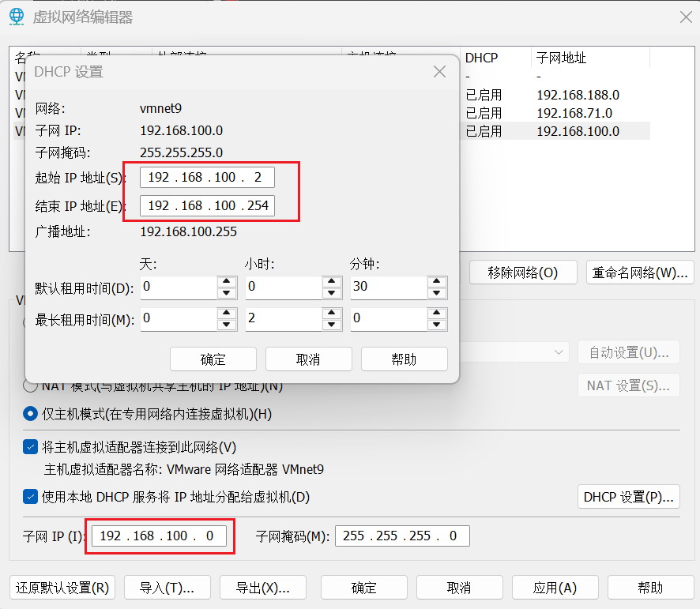Decrease default lease hours with down arrow
The height and width of the screenshot is (609, 700).
click(332, 293)
